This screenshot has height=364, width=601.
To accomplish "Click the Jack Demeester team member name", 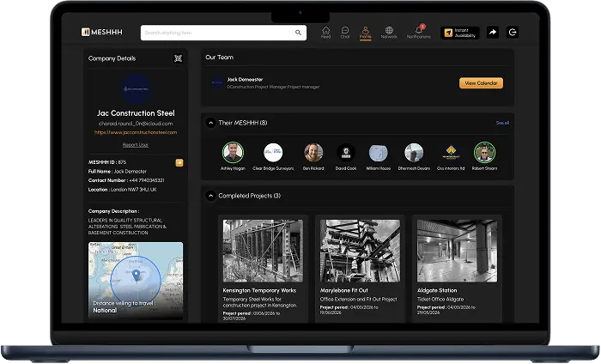I will (x=245, y=80).
